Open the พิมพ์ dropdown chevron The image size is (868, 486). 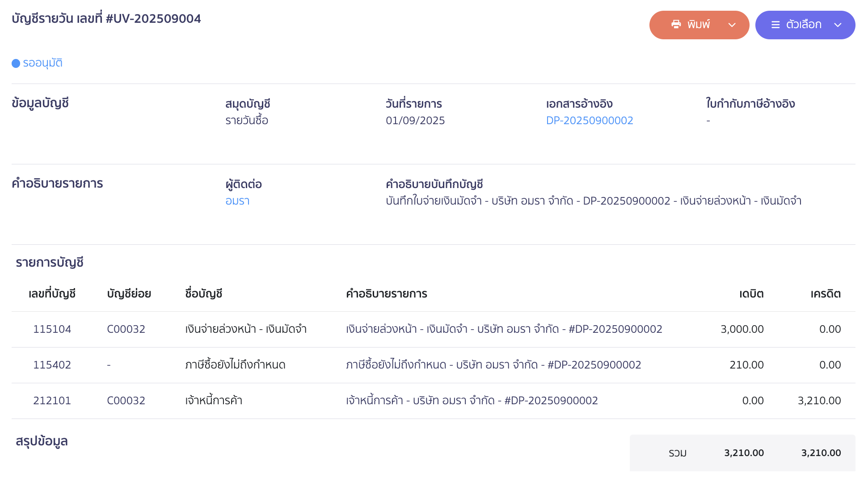click(x=732, y=25)
